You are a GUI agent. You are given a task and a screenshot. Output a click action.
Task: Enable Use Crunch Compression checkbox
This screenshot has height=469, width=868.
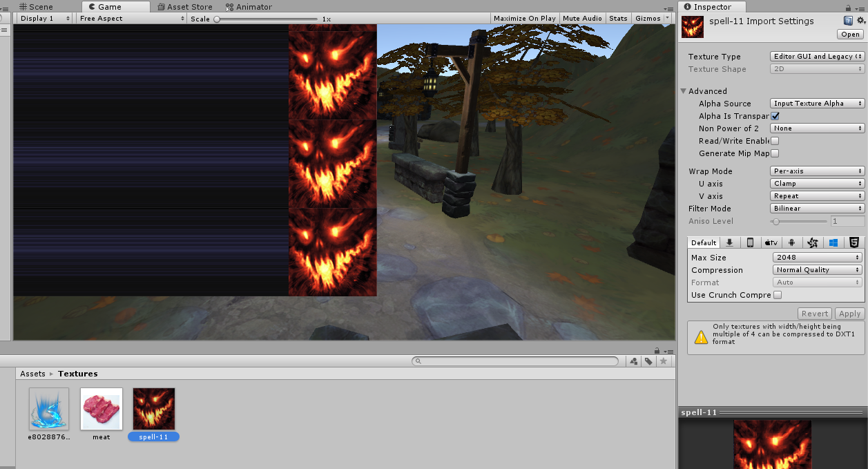click(778, 295)
